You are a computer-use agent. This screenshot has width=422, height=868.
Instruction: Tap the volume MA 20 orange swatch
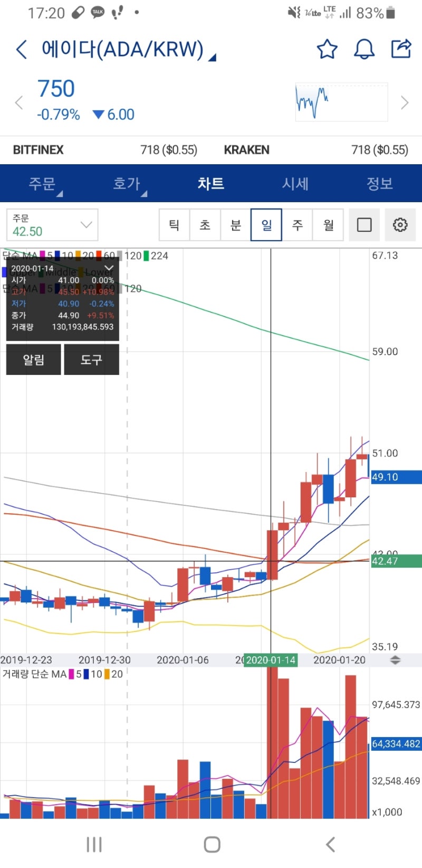(x=108, y=674)
